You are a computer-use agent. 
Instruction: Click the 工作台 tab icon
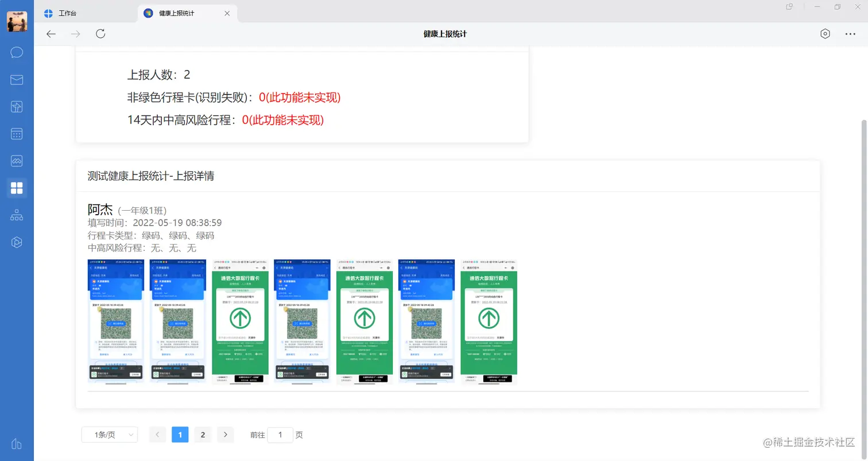[x=49, y=13]
